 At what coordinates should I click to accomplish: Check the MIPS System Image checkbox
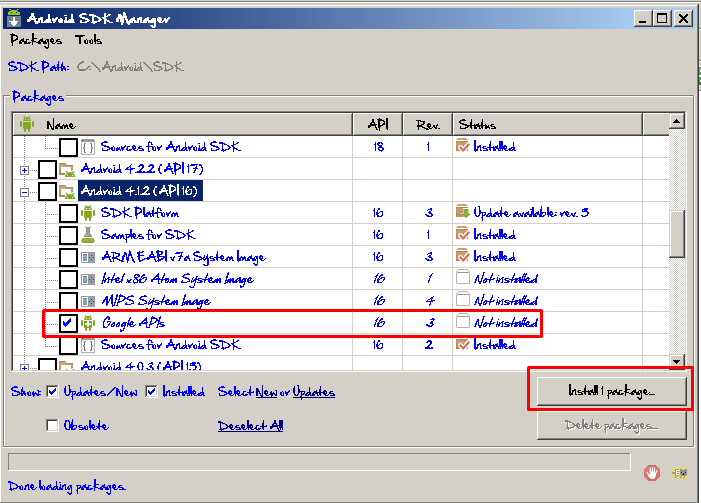(68, 301)
